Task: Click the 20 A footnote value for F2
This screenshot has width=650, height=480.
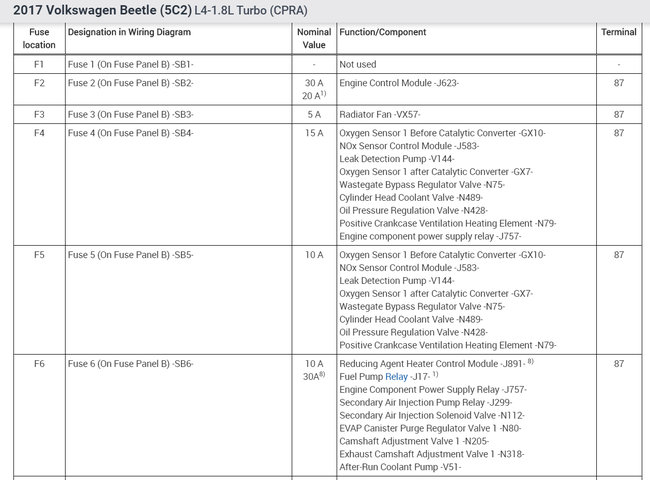Action: [314, 95]
